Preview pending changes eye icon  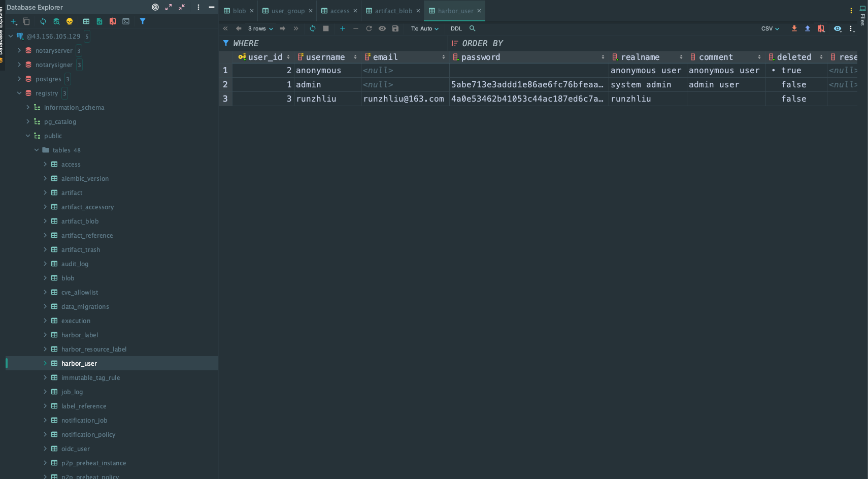coord(382,28)
